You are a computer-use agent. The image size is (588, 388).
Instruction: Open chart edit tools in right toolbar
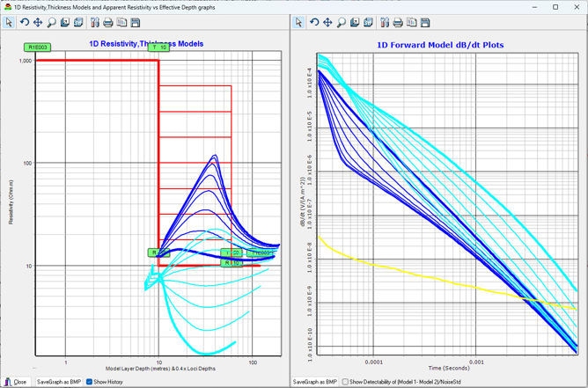pos(385,23)
